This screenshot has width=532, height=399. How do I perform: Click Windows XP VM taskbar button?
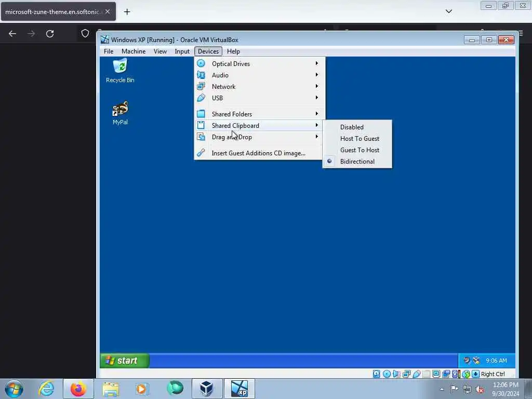[239, 389]
